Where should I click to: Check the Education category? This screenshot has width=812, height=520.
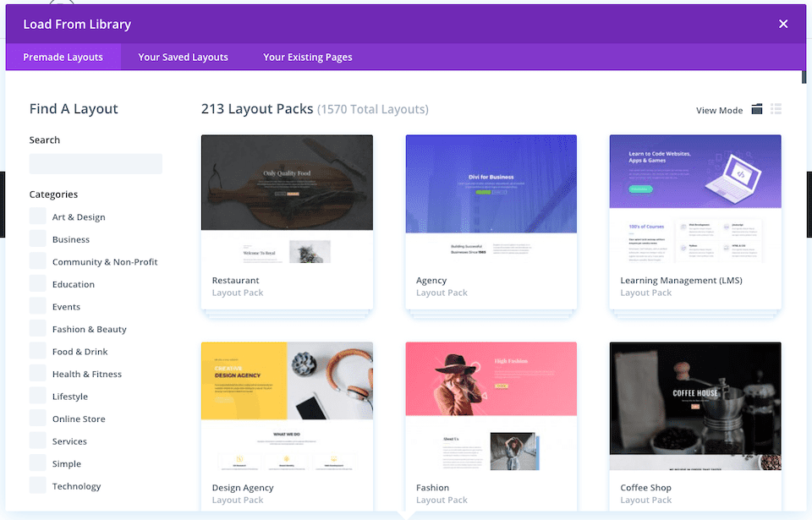point(37,283)
